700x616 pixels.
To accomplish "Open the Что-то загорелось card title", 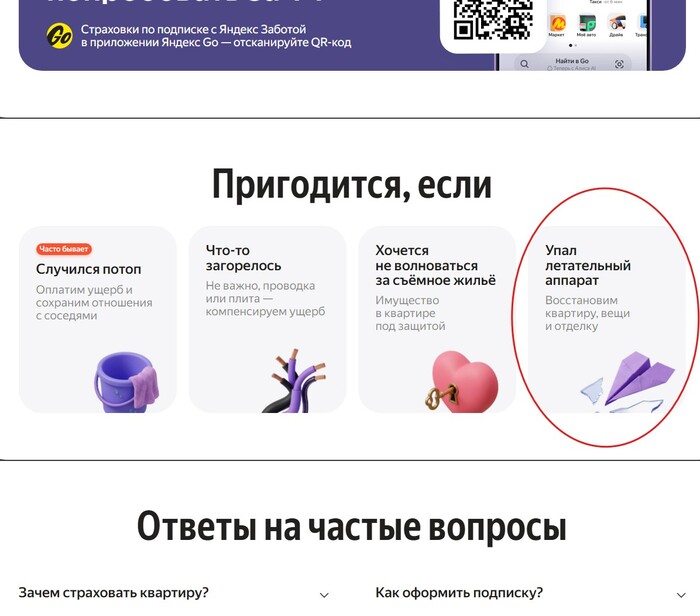I will (243, 258).
